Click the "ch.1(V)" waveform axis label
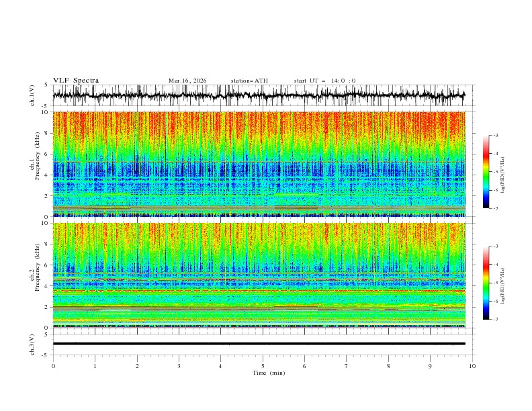532x411 pixels. pyautogui.click(x=32, y=95)
